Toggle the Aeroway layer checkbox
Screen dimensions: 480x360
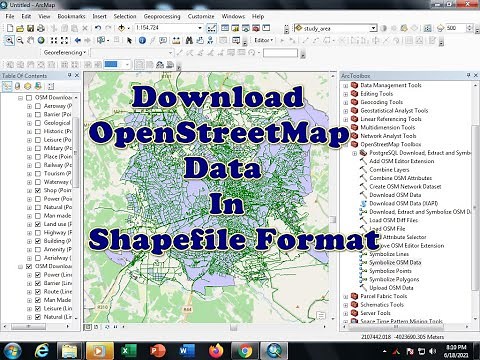coord(38,106)
